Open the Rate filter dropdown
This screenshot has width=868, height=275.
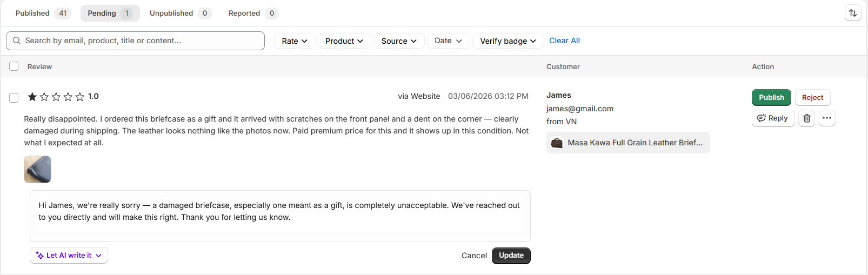[295, 41]
